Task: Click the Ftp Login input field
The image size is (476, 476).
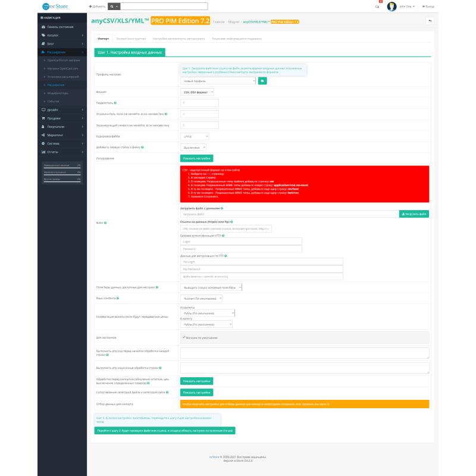Action: tap(262, 261)
